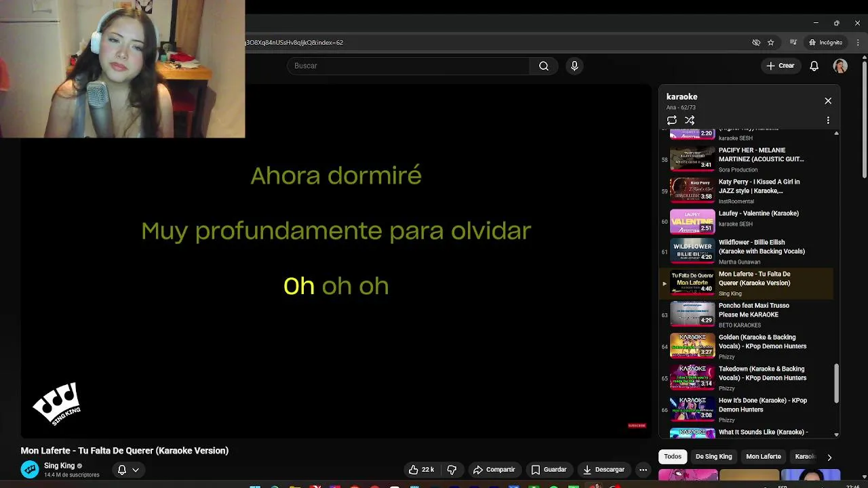
Task: Click Phizzy under the Golden karaoke entry
Action: point(727,357)
